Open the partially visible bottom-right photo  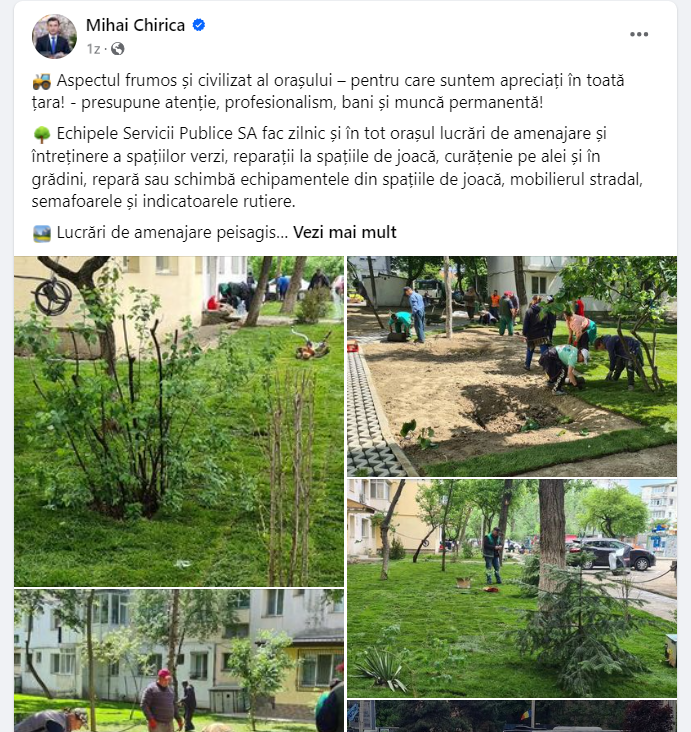tap(512, 716)
